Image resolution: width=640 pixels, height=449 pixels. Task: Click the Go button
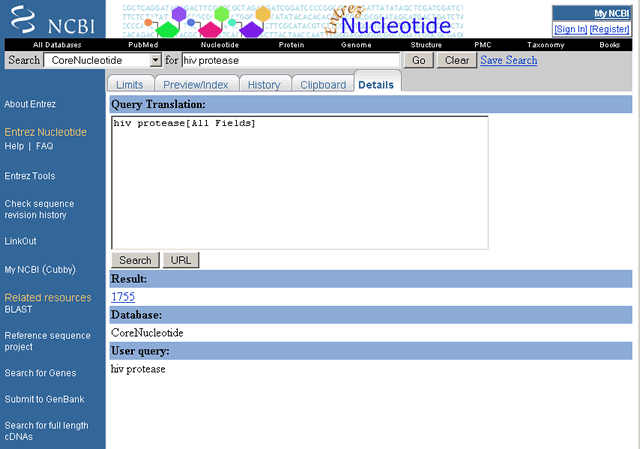(418, 60)
